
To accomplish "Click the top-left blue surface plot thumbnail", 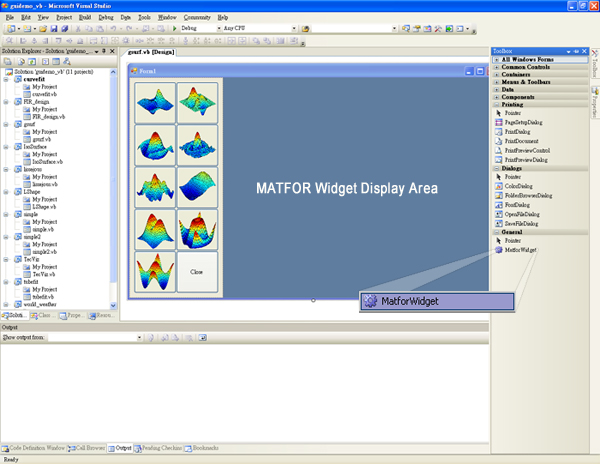I will (155, 103).
